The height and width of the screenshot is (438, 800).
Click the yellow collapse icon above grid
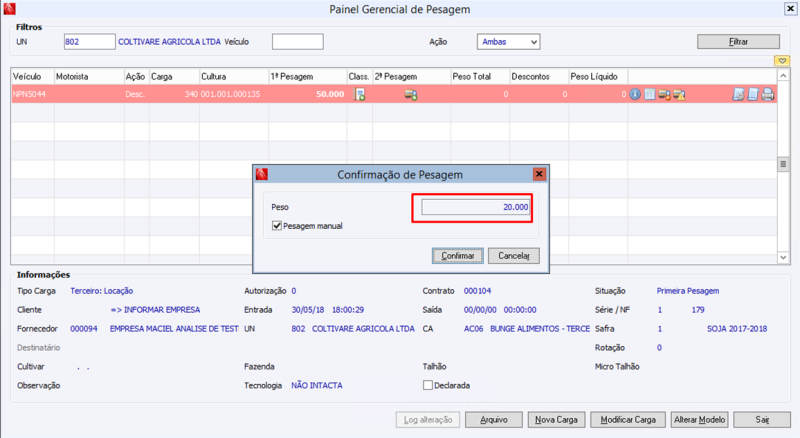click(782, 61)
